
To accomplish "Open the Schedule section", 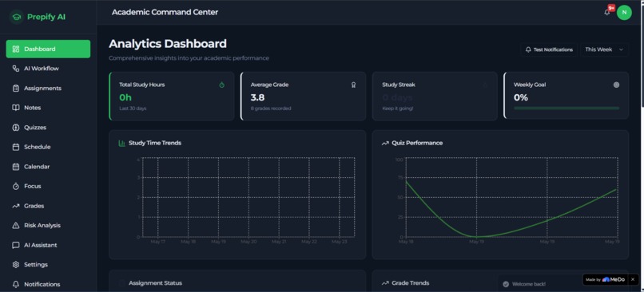I will point(48,147).
